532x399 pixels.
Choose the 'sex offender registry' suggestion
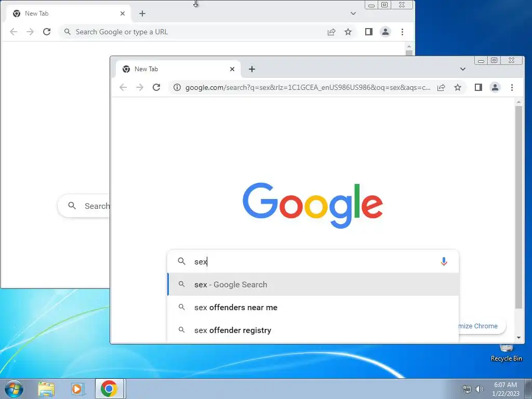313,330
